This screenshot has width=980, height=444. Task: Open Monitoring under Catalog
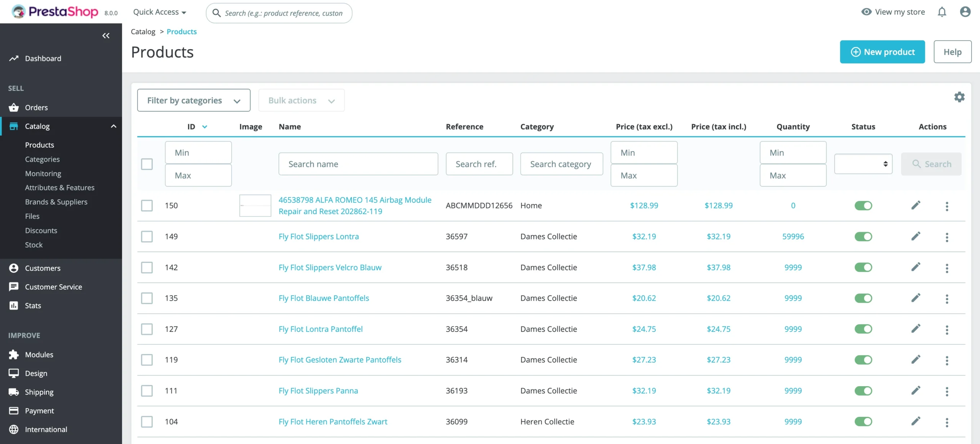[x=43, y=174]
